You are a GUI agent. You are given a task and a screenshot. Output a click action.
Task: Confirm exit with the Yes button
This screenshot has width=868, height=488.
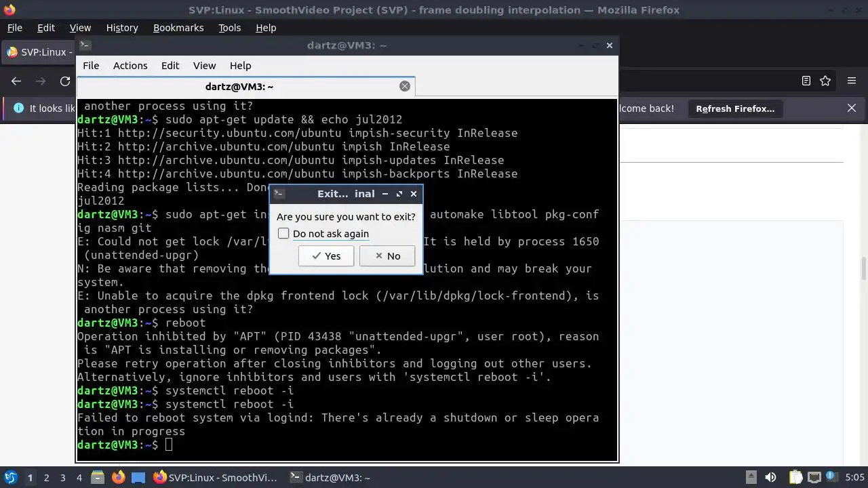[325, 256]
